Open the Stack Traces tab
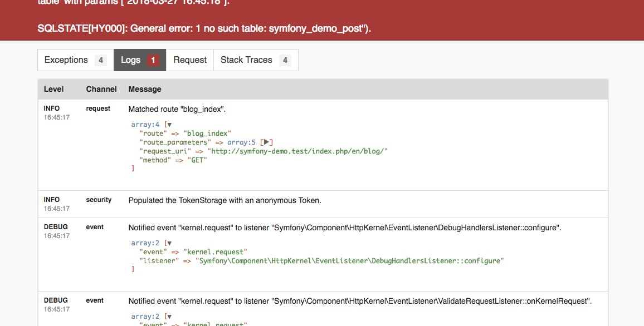The height and width of the screenshot is (326, 644). pos(256,60)
